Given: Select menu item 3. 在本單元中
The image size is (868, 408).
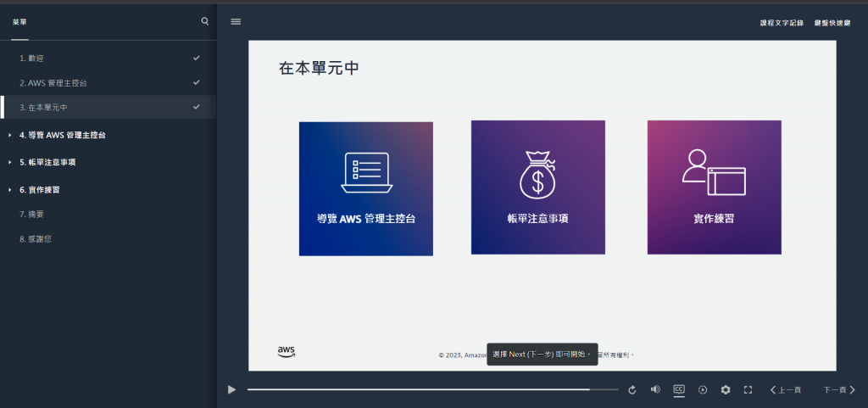Looking at the screenshot, I should point(108,108).
